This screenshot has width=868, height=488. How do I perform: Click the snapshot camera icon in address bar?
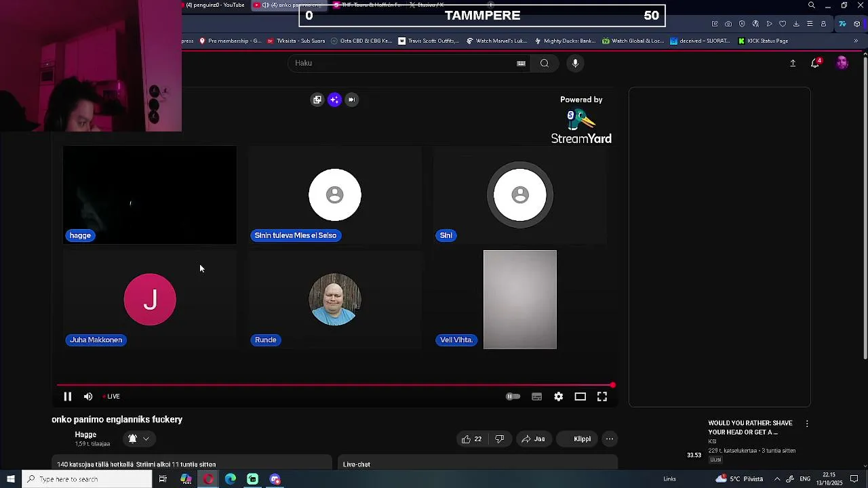click(x=728, y=24)
